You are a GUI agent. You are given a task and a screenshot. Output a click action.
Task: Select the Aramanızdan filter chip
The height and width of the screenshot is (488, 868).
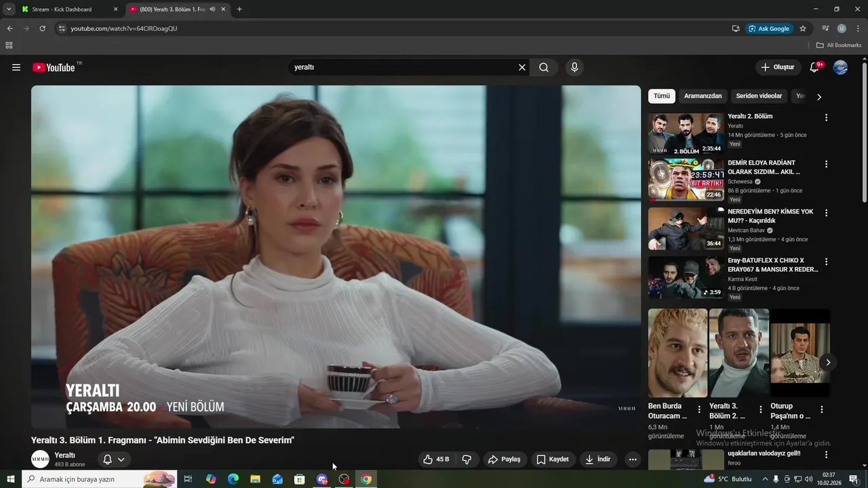tap(703, 96)
